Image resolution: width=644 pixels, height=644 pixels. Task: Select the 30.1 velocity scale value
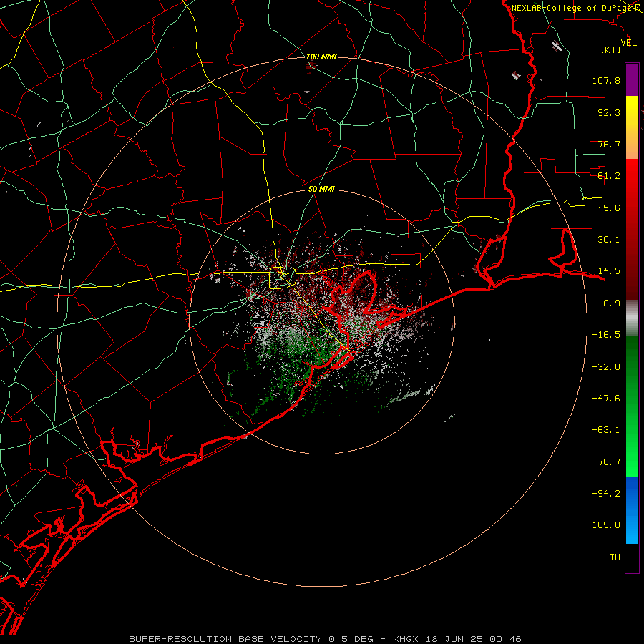(x=609, y=240)
